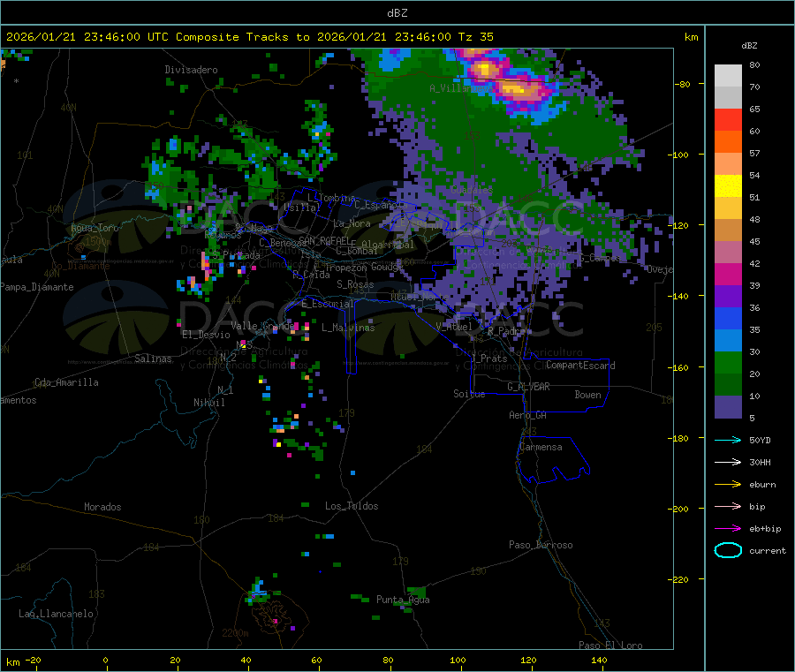Click the magenta eb+bip arrow legend icon
The width and height of the screenshot is (795, 672).
[728, 529]
